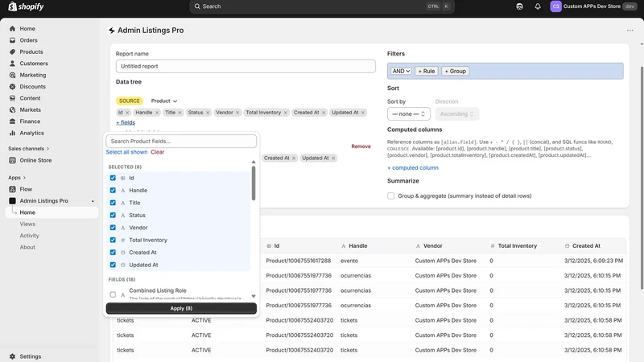The width and height of the screenshot is (644, 362).
Task: Open the CS store account avatar
Action: click(555, 6)
